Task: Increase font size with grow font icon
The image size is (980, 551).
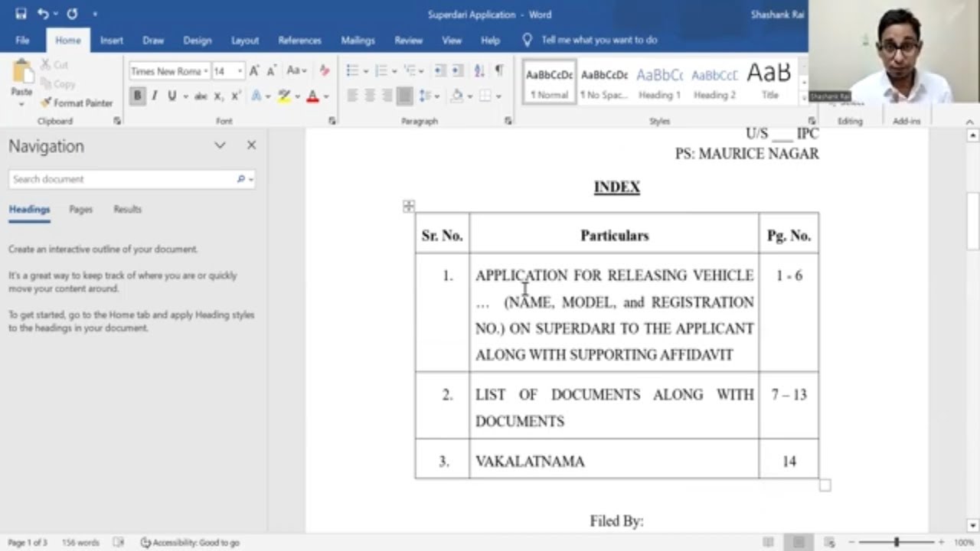Action: (254, 71)
